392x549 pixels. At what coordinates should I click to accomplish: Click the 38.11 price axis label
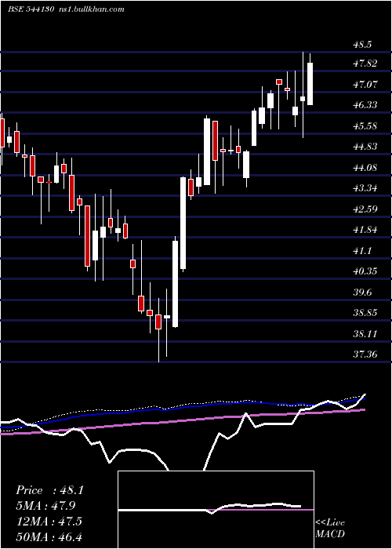pyautogui.click(x=365, y=333)
